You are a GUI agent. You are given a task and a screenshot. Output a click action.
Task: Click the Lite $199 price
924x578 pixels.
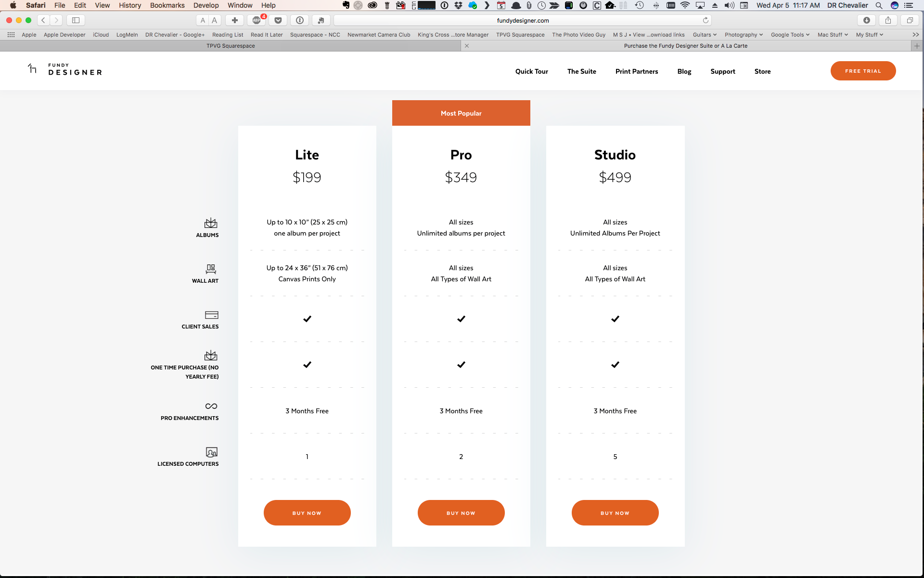pos(307,177)
